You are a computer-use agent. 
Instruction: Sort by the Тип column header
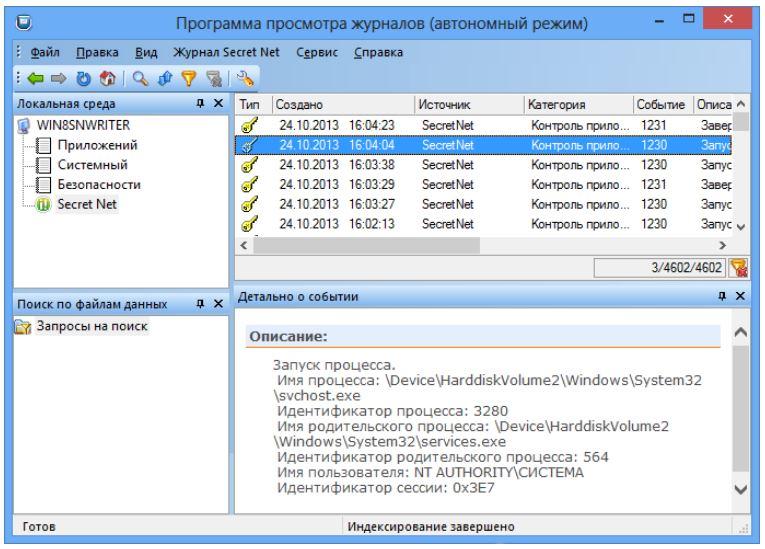pos(253,104)
